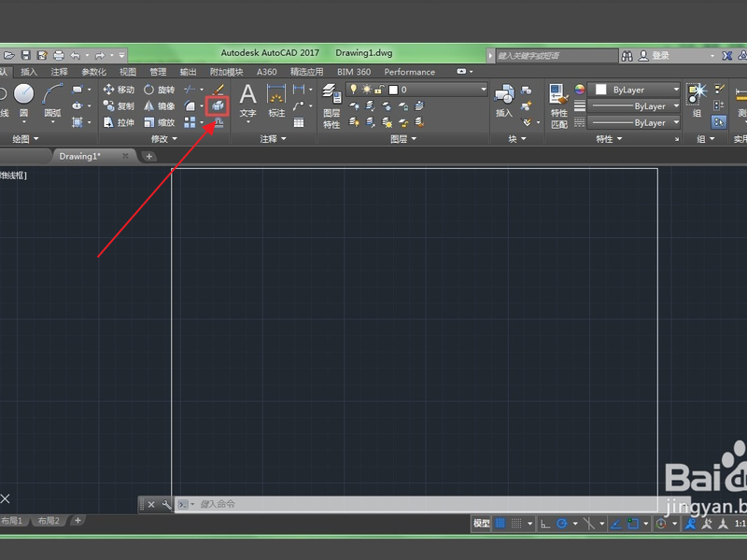Click the Match Properties (特性匹配) icon
Image resolution: width=747 pixels, height=560 pixels.
(558, 105)
